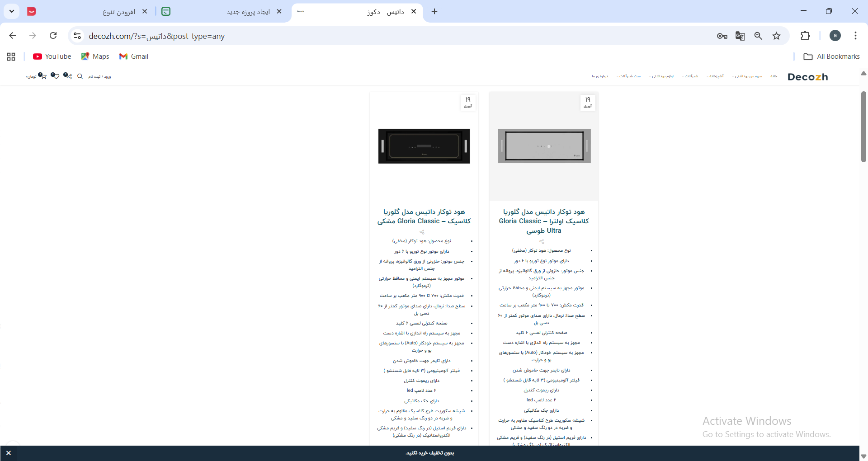View site information icon in address bar
This screenshot has width=868, height=461.
pos(77,36)
